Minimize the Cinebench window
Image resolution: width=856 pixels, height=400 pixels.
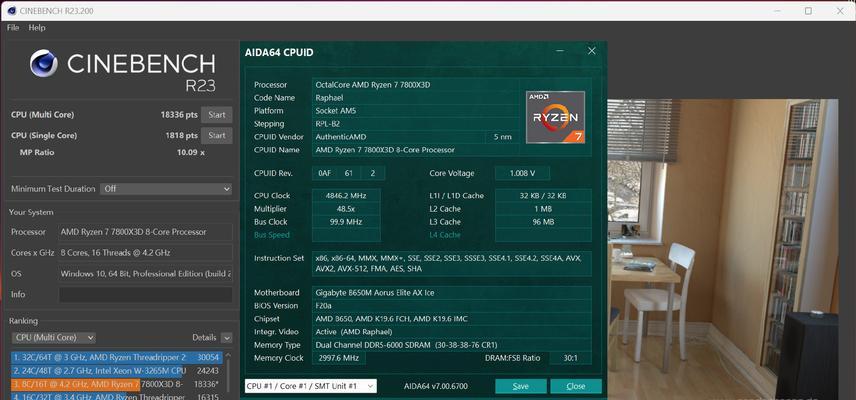pos(777,11)
